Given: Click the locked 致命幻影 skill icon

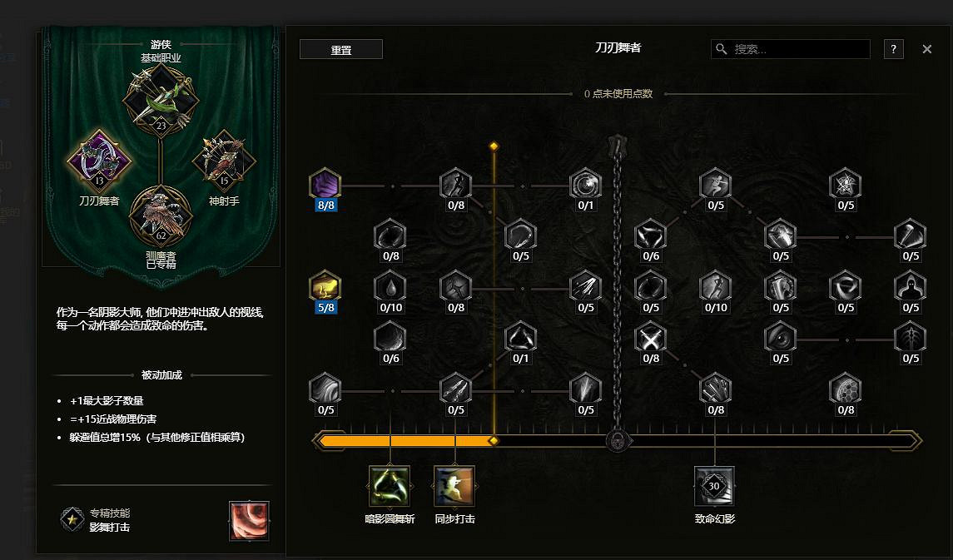Looking at the screenshot, I should pyautogui.click(x=714, y=486).
